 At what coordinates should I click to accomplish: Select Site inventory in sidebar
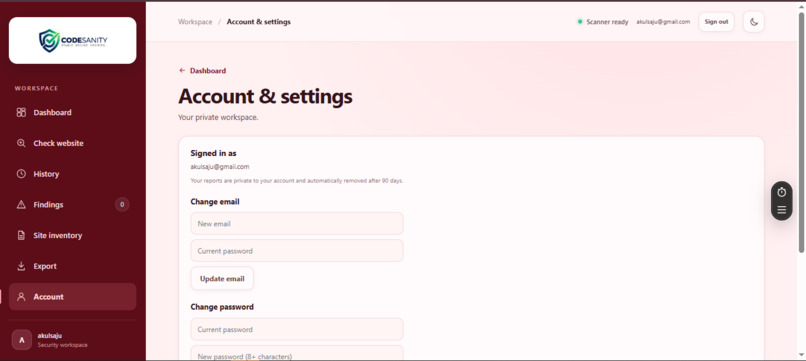(x=72, y=236)
